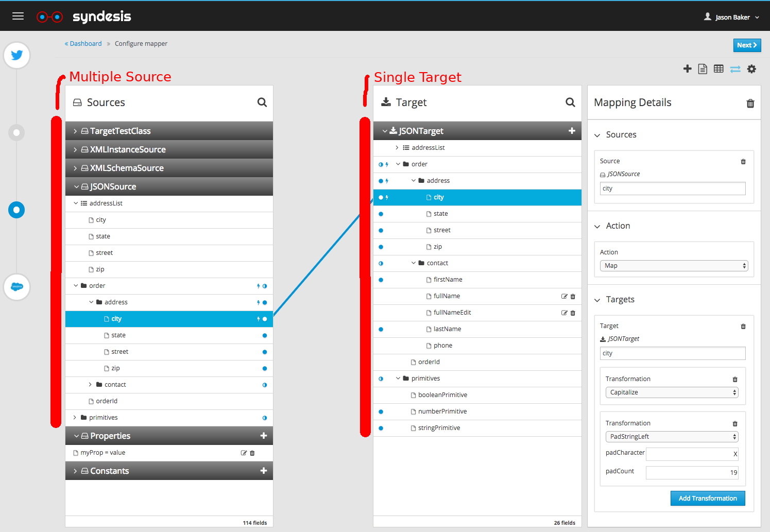This screenshot has width=770, height=532.
Task: Open the Jason Baker account menu
Action: (732, 16)
